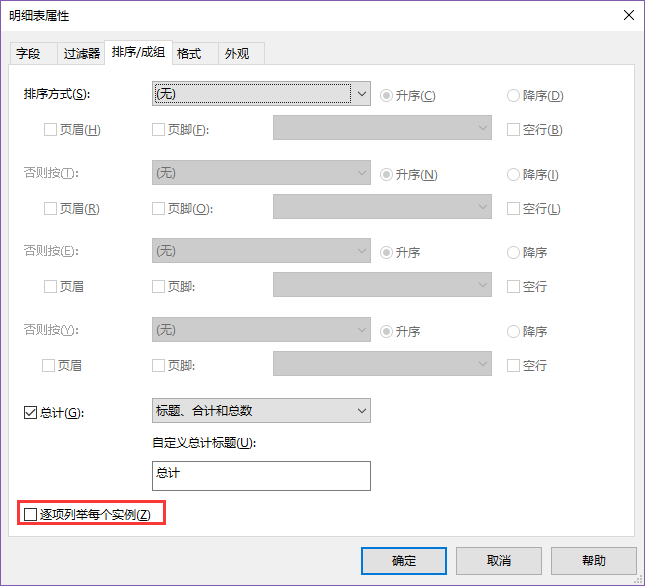Viewport: 645px width, 586px height.
Task: Open the 标题、合计和总数 dropdown
Action: coord(261,410)
